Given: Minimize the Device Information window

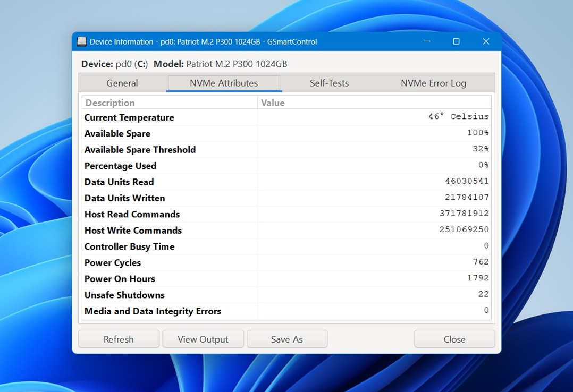Looking at the screenshot, I should pos(427,41).
